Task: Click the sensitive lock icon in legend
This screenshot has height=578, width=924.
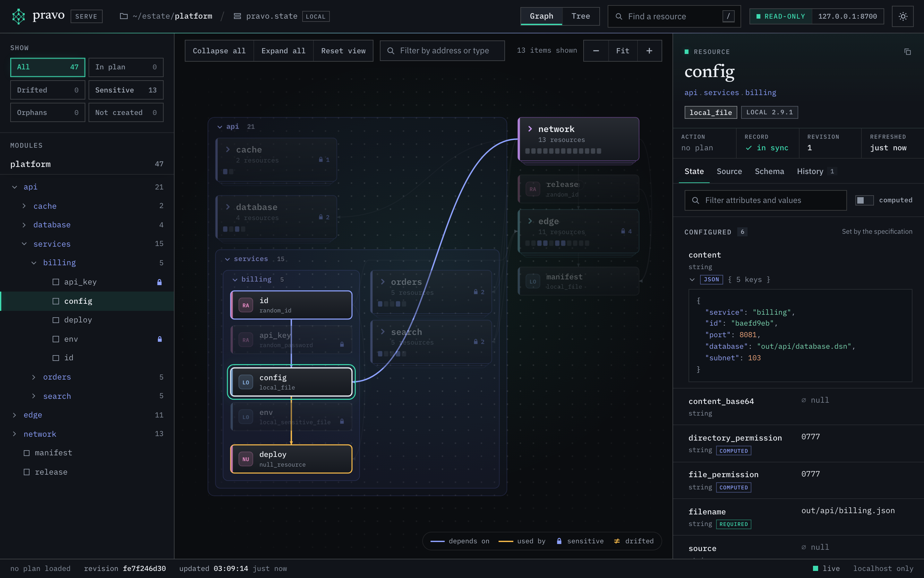Action: (559, 541)
